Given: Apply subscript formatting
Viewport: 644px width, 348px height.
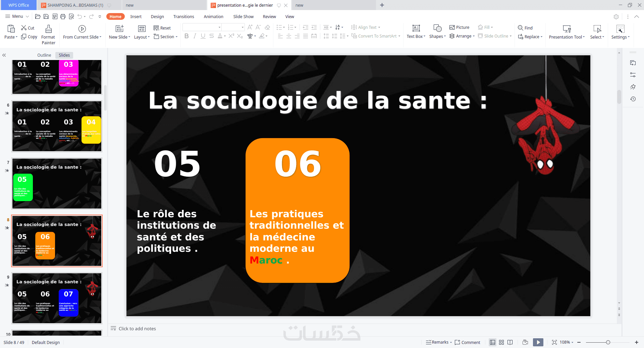Looking at the screenshot, I should pos(240,36).
